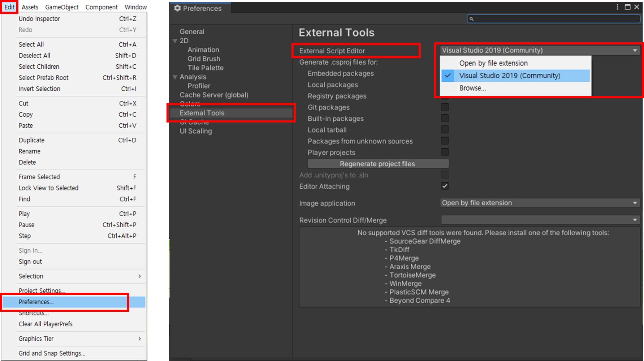The height and width of the screenshot is (361, 644).
Task: Select UI Scaling category
Action: click(196, 131)
